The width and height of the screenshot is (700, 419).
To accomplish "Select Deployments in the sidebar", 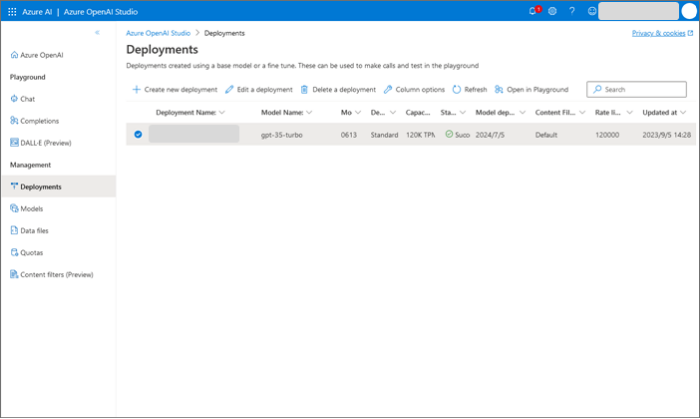I will click(x=58, y=187).
